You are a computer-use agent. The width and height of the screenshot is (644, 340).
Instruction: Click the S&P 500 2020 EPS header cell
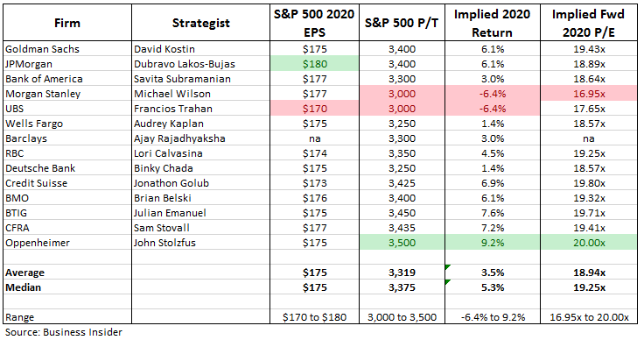[315, 23]
